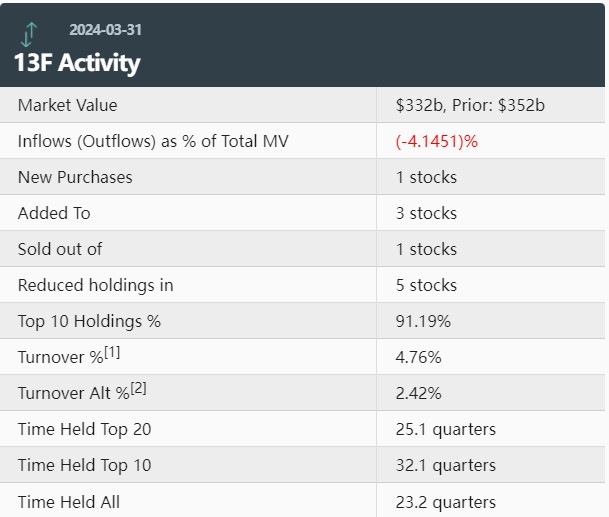Click the 3 stocks value
The height and width of the screenshot is (517, 609).
click(x=426, y=213)
